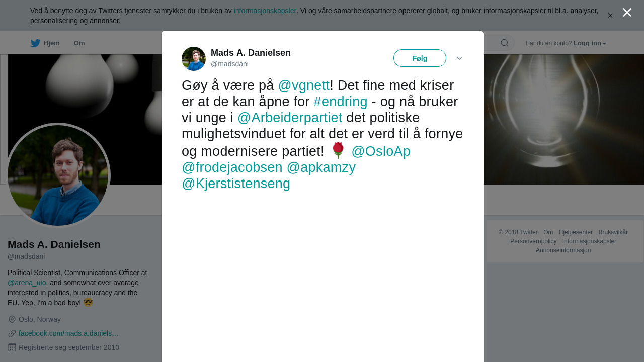644x362 pixels.
Task: Click the Twitter bird Hjem icon
Action: point(35,43)
